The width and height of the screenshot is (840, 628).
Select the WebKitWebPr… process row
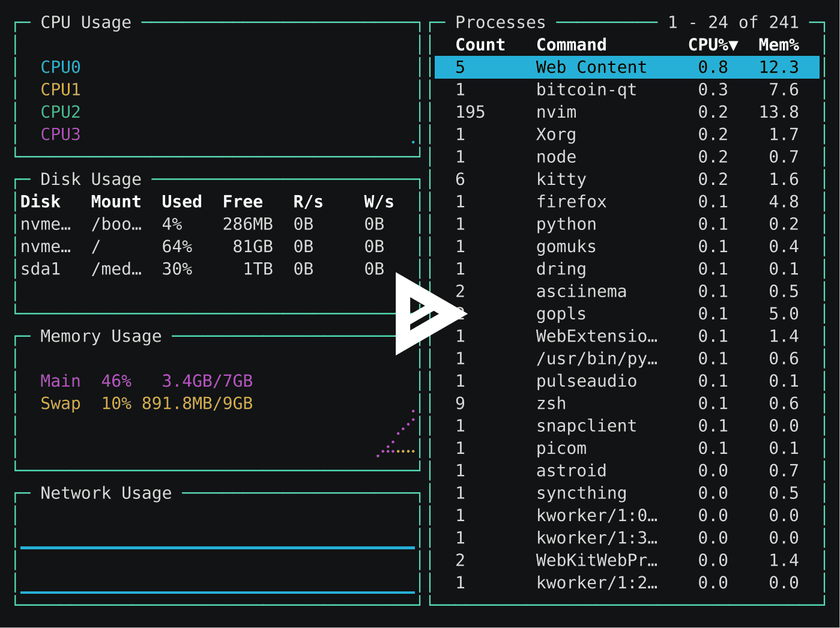[x=627, y=560]
